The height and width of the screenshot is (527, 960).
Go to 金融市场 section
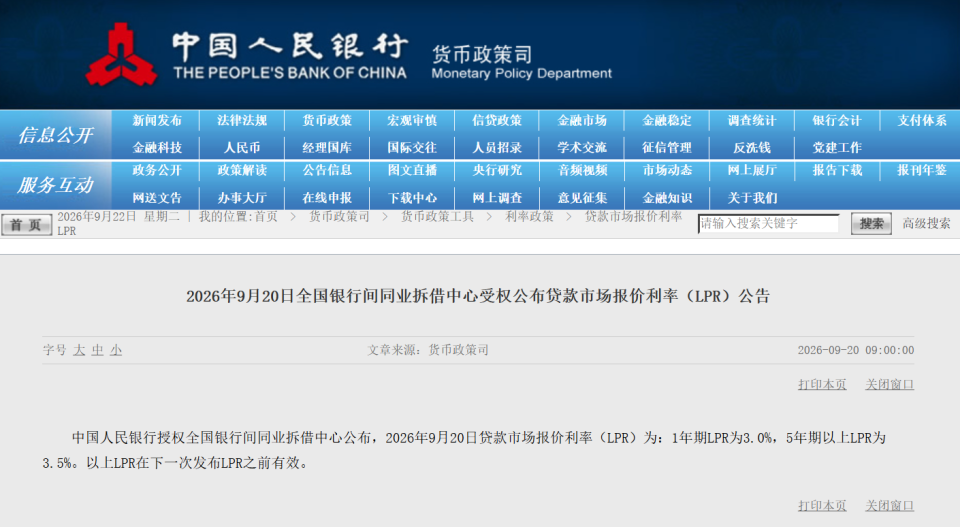click(x=582, y=121)
